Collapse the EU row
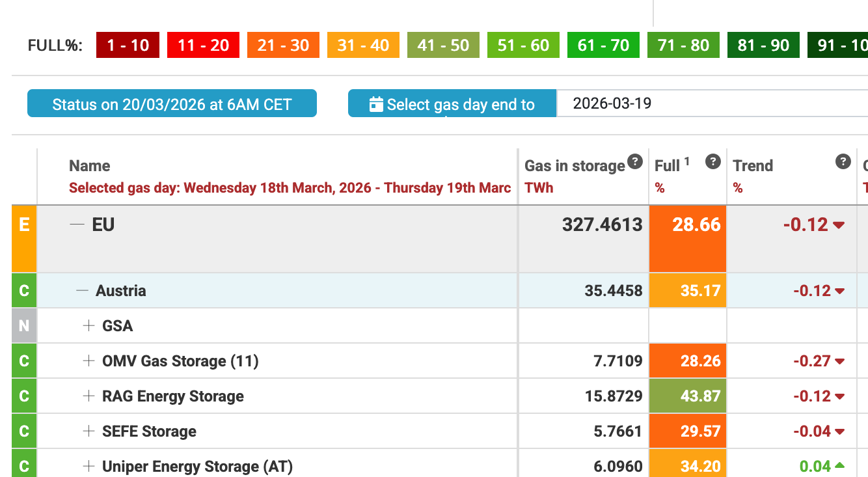The image size is (868, 477). point(77,225)
